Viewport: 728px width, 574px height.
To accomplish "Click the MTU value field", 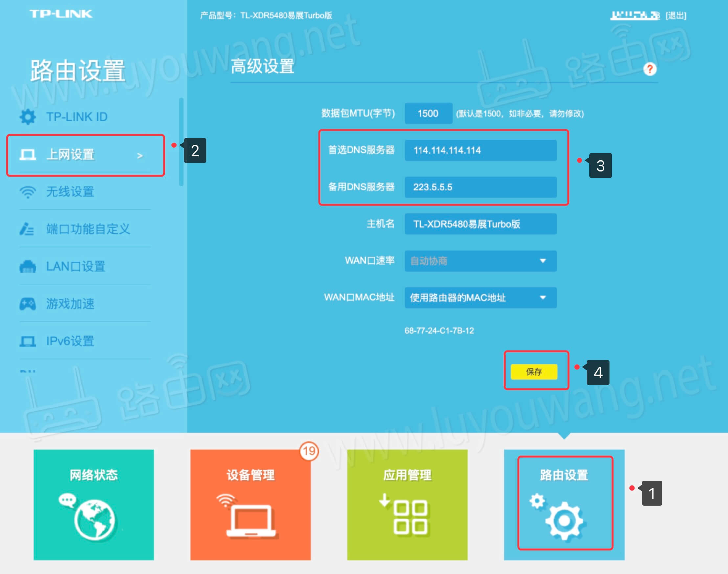I will point(428,114).
